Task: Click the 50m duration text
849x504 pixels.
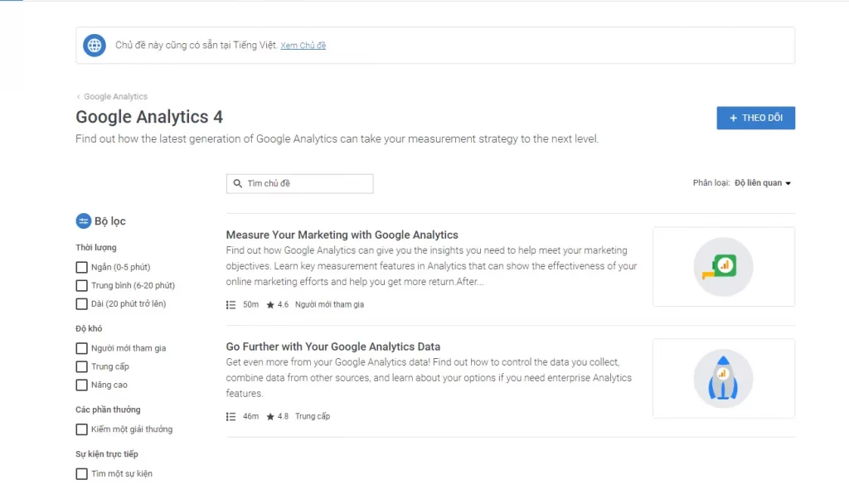Action: (x=250, y=305)
